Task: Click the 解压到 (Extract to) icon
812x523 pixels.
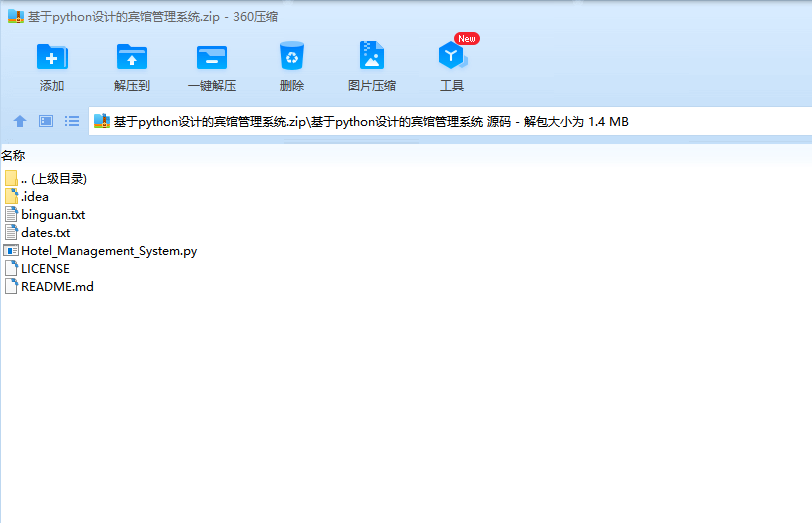Action: coord(132,56)
